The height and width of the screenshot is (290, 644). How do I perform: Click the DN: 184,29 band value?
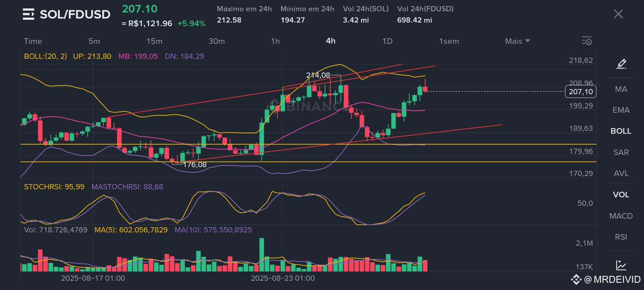(x=184, y=56)
